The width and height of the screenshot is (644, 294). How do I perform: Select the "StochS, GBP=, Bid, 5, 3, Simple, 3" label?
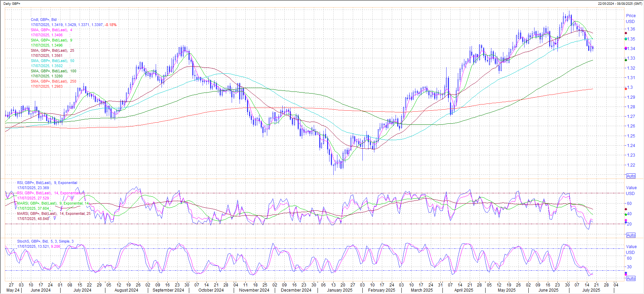pos(45,241)
